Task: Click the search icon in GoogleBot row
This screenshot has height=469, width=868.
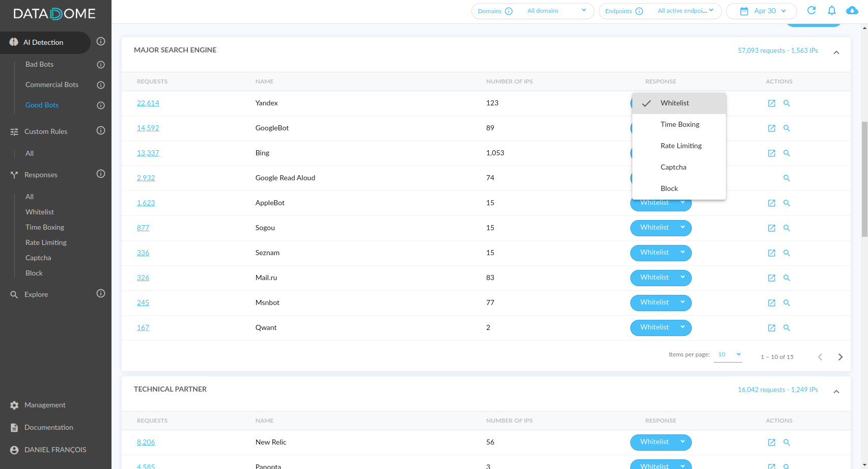Action: [x=787, y=128]
